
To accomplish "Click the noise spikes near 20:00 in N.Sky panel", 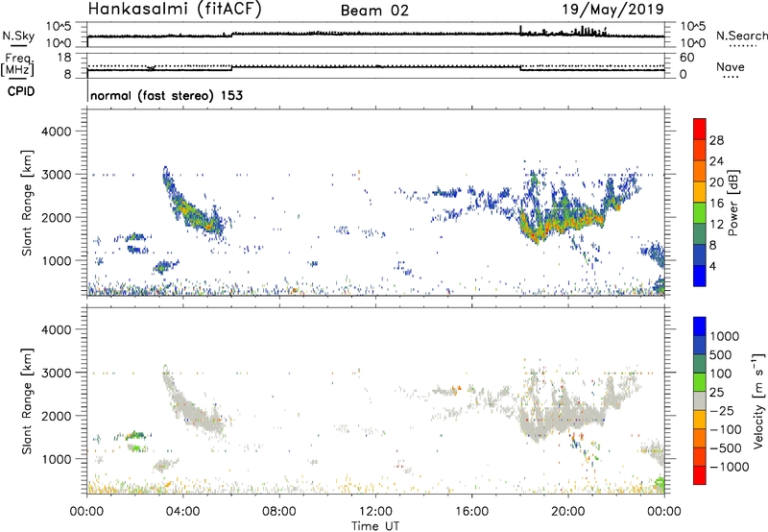I will [588, 32].
